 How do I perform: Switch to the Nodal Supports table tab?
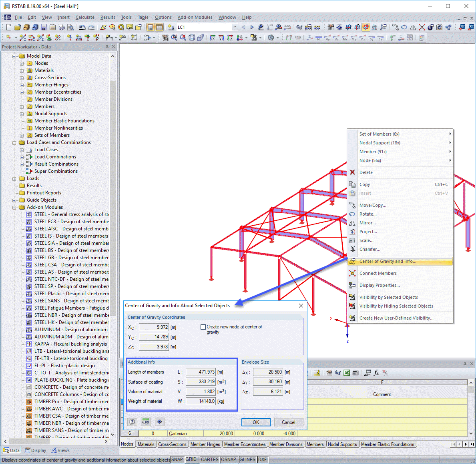coord(342,444)
